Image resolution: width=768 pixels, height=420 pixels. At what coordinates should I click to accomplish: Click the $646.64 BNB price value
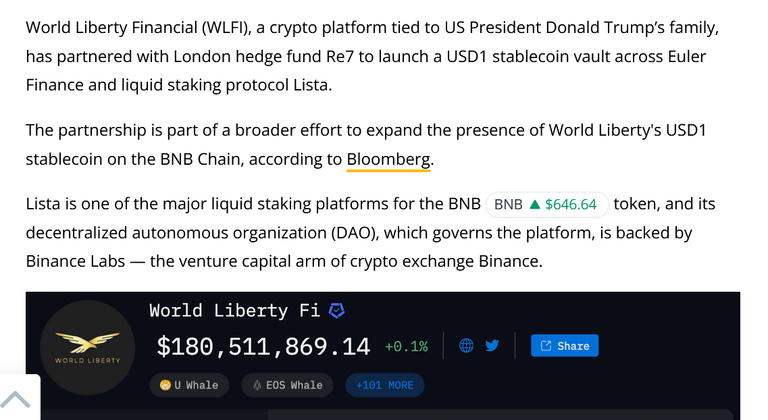pos(571,204)
